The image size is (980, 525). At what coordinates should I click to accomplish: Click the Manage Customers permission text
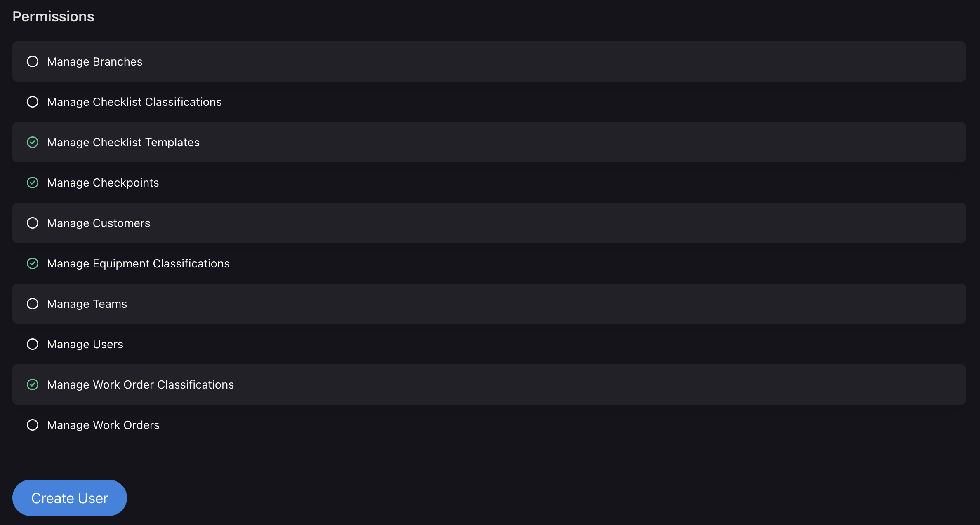tap(99, 223)
